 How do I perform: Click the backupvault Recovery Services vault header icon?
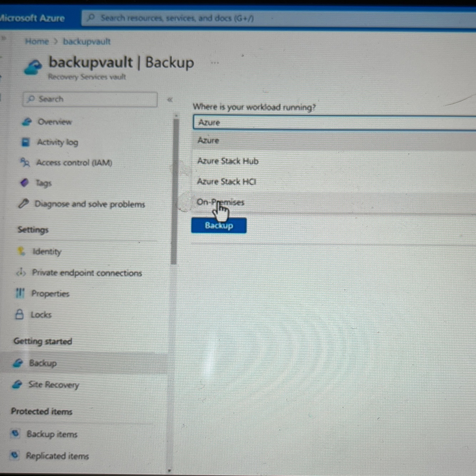coord(33,67)
